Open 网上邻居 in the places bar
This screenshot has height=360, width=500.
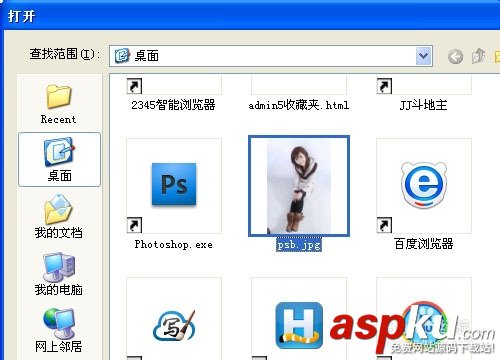click(59, 331)
